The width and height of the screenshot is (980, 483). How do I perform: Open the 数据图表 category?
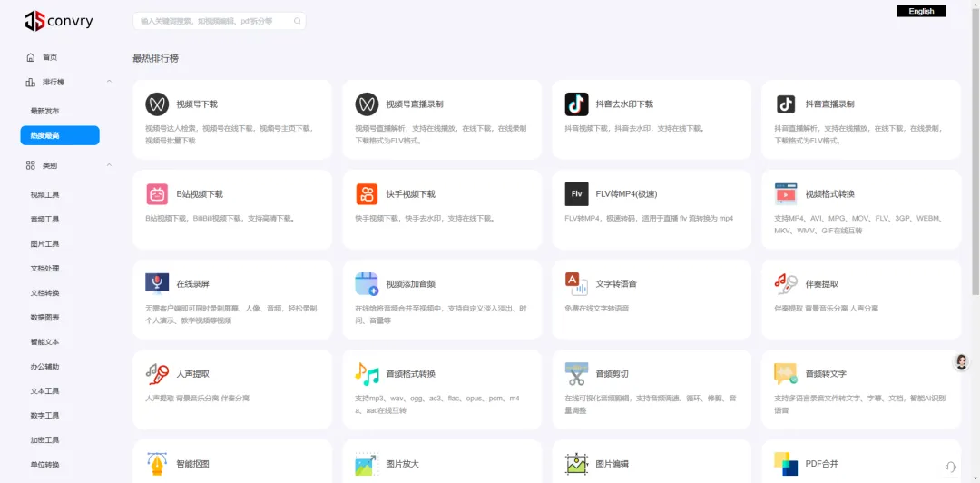(45, 317)
